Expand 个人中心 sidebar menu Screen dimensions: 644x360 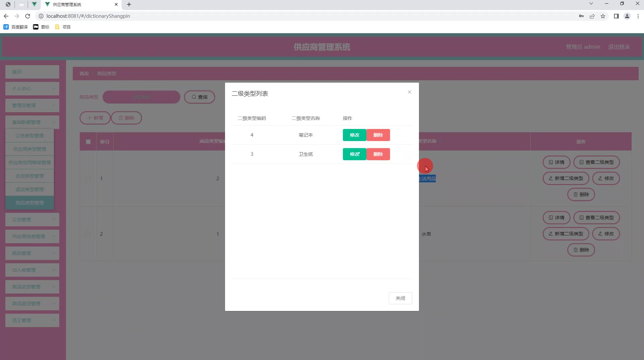(x=32, y=89)
